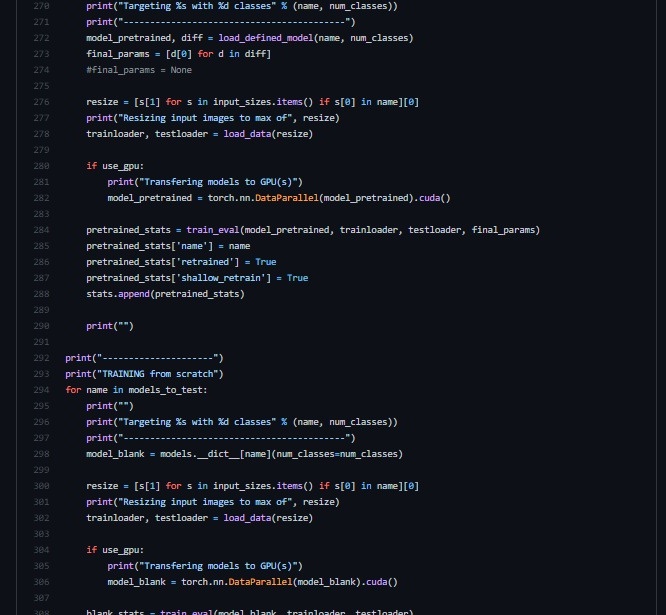Click line number 280
This screenshot has width=666, height=615.
(x=41, y=166)
